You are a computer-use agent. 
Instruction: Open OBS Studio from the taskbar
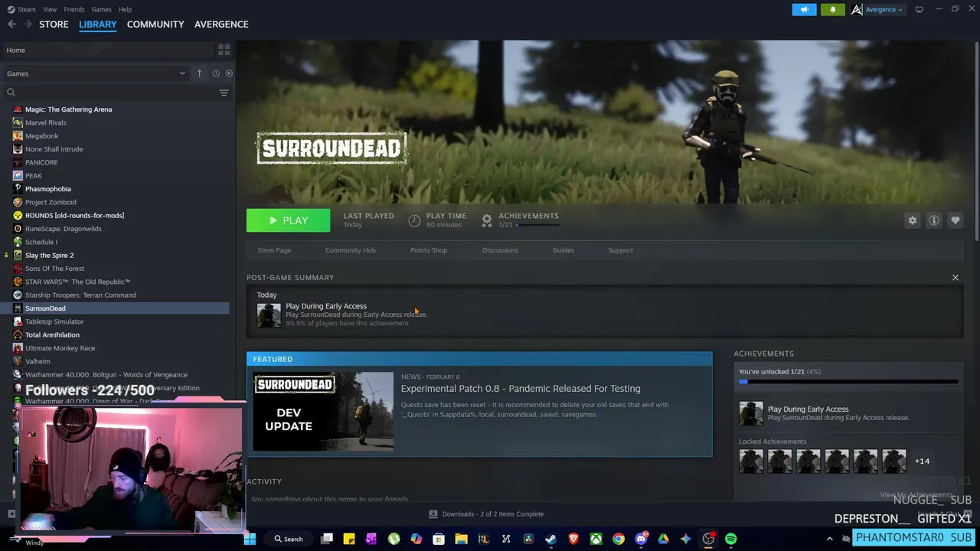pyautogui.click(x=708, y=539)
